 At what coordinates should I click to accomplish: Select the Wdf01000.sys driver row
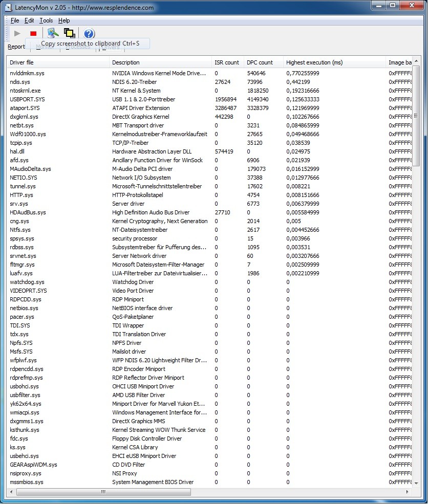pos(209,134)
